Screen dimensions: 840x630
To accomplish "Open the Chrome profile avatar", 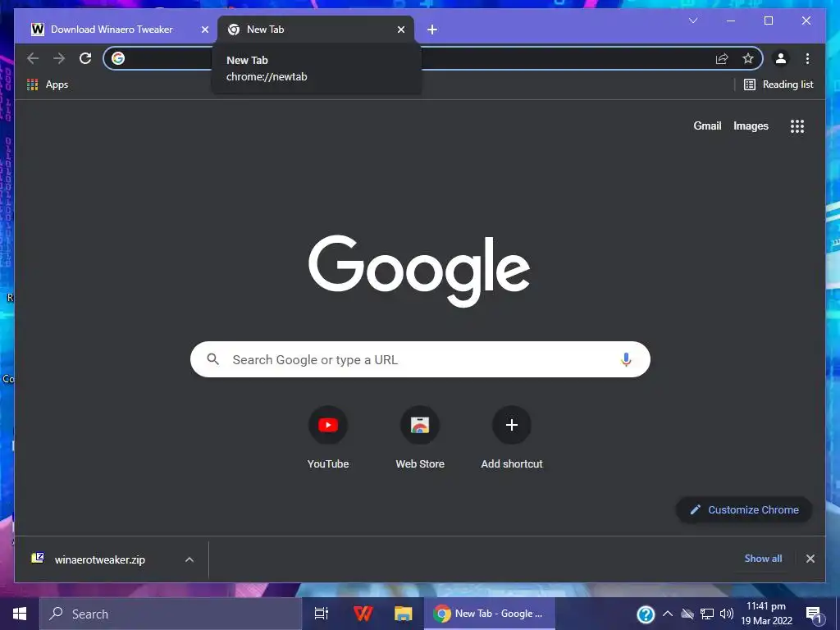I will pos(781,58).
